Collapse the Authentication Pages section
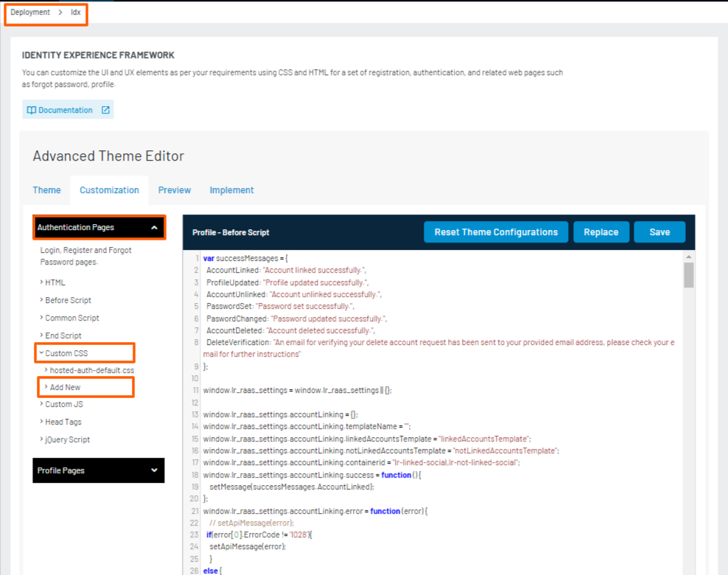The height and width of the screenshot is (575, 728). pos(99,228)
